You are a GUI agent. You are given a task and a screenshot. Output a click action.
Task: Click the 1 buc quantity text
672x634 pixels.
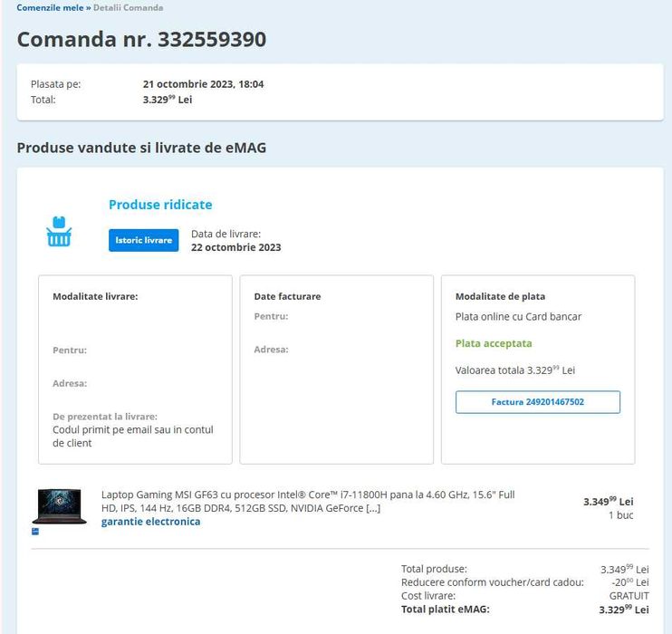coord(620,515)
